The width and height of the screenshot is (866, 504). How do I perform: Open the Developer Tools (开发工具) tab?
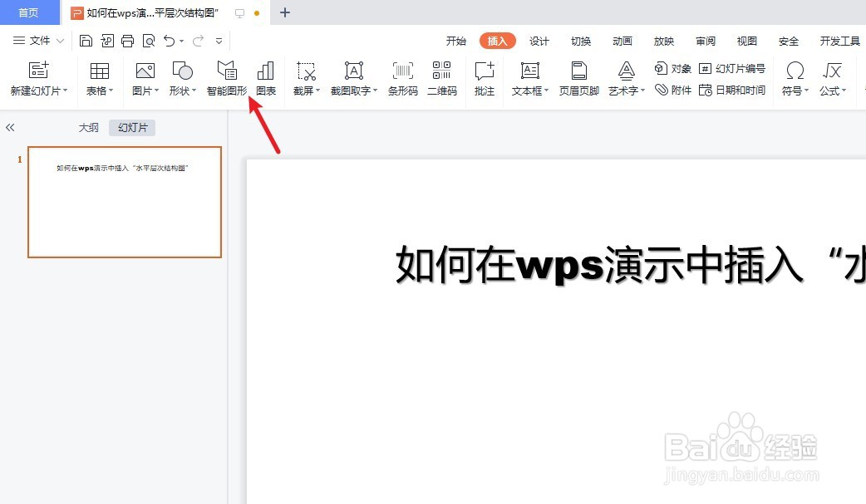839,41
